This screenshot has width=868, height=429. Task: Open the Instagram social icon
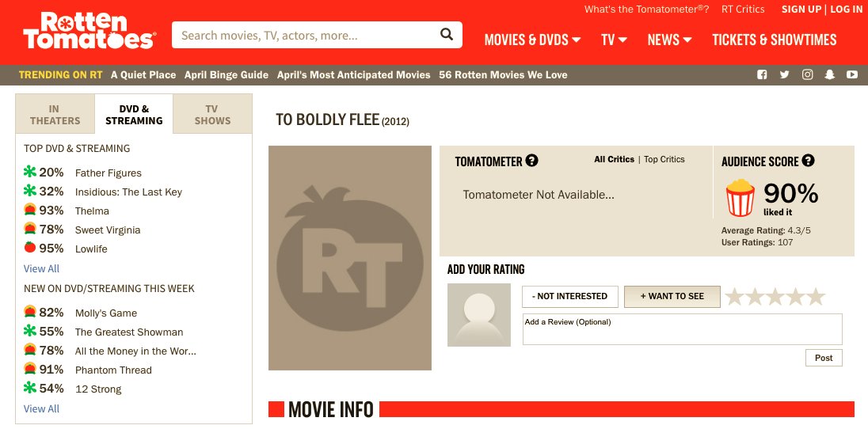[x=807, y=74]
